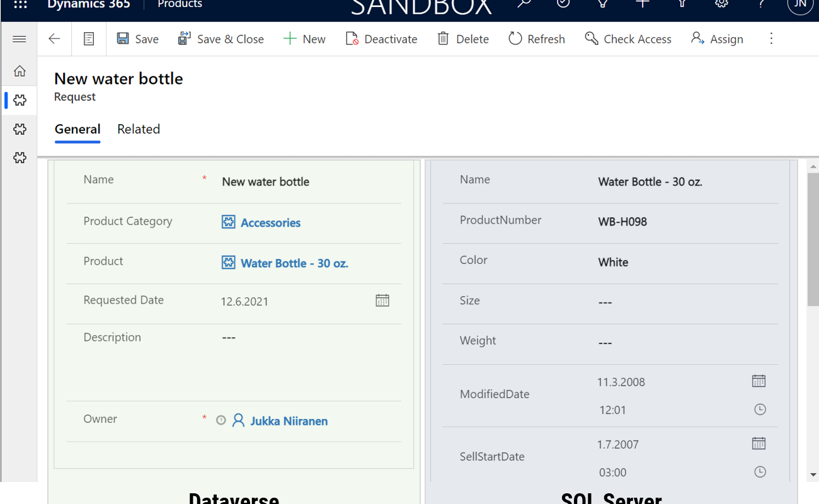Viewport: 819px width, 504px height.
Task: Click SellStartDate time 03:00
Action: tap(612, 472)
